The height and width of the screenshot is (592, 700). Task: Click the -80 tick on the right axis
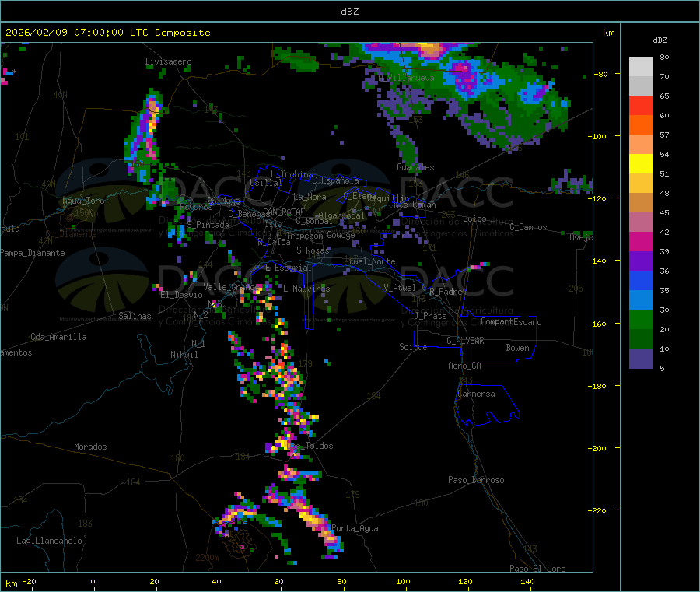(x=600, y=74)
